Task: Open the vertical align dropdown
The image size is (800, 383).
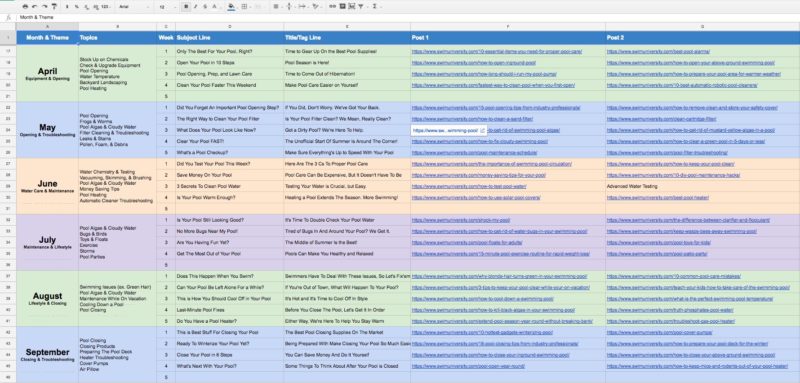Action: pyautogui.click(x=290, y=7)
